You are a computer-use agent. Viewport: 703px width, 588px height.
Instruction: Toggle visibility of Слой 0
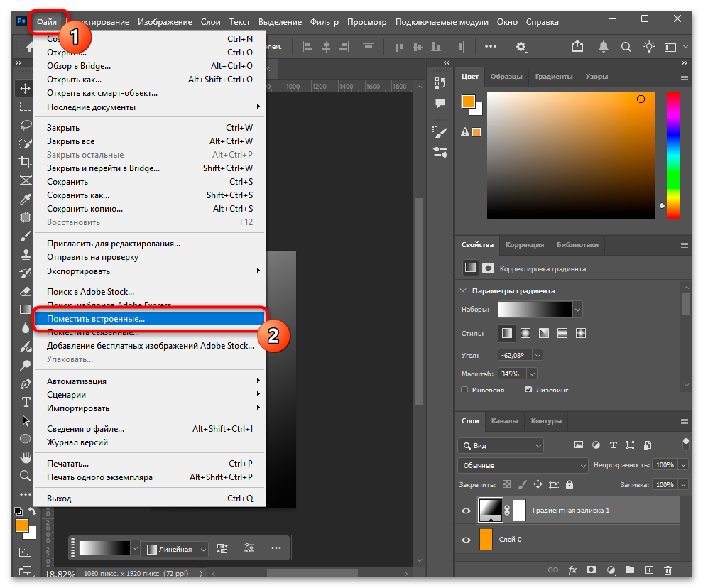pos(467,540)
